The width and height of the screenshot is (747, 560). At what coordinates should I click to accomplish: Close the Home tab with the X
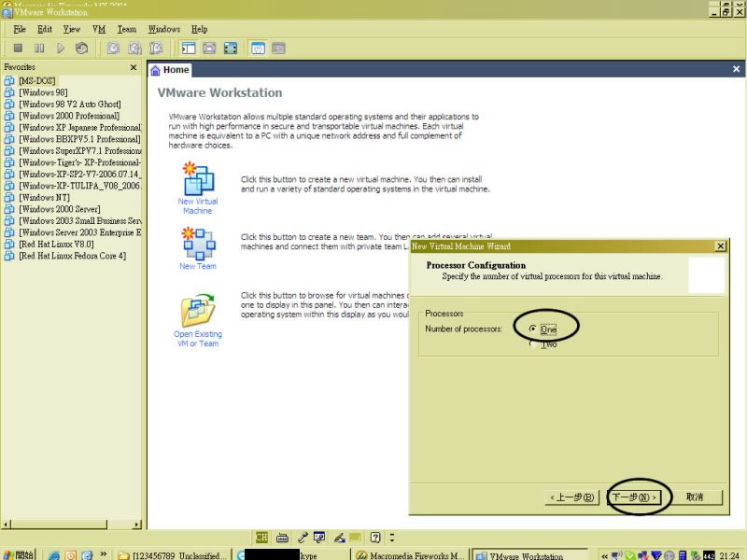[x=736, y=69]
